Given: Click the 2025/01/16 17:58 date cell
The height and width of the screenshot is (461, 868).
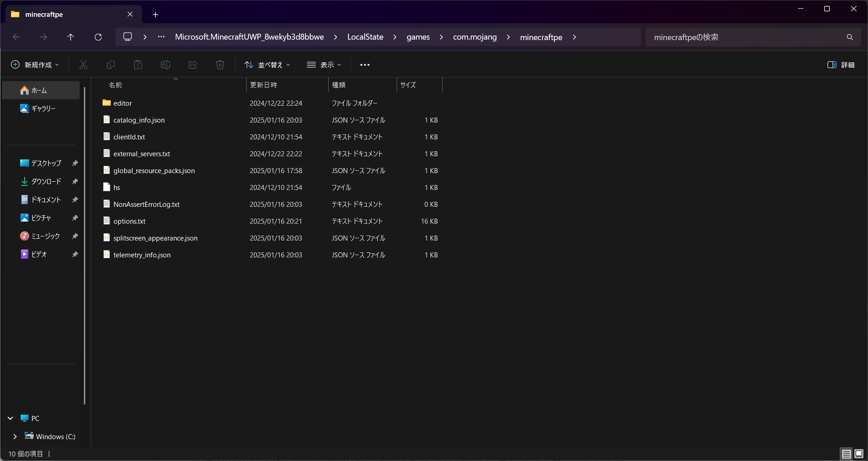Looking at the screenshot, I should click(276, 170).
